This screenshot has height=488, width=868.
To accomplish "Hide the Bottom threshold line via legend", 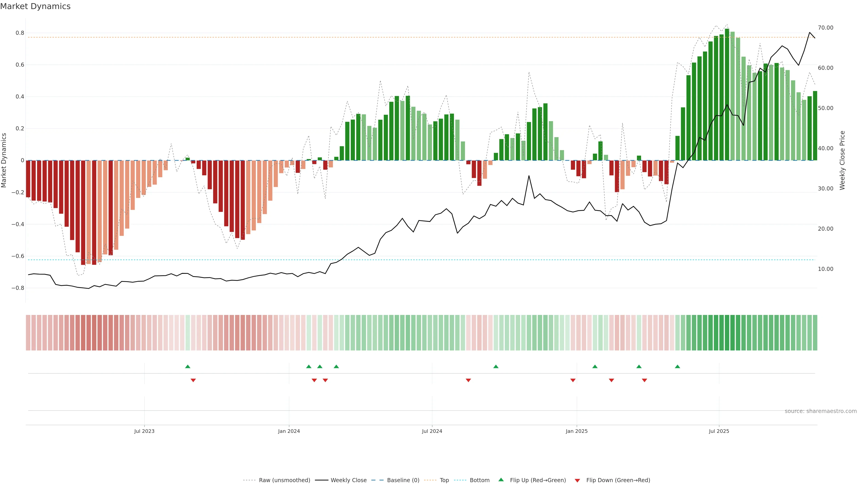I will click(x=479, y=480).
